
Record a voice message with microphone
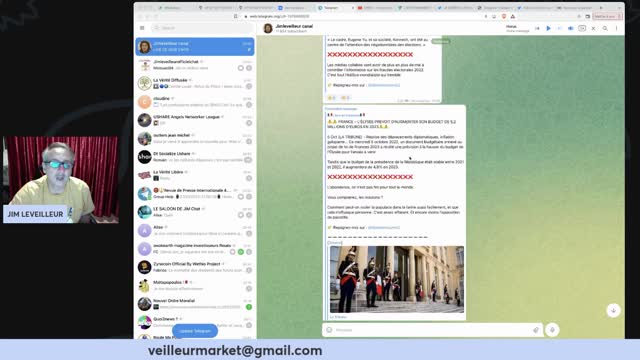tap(552, 330)
